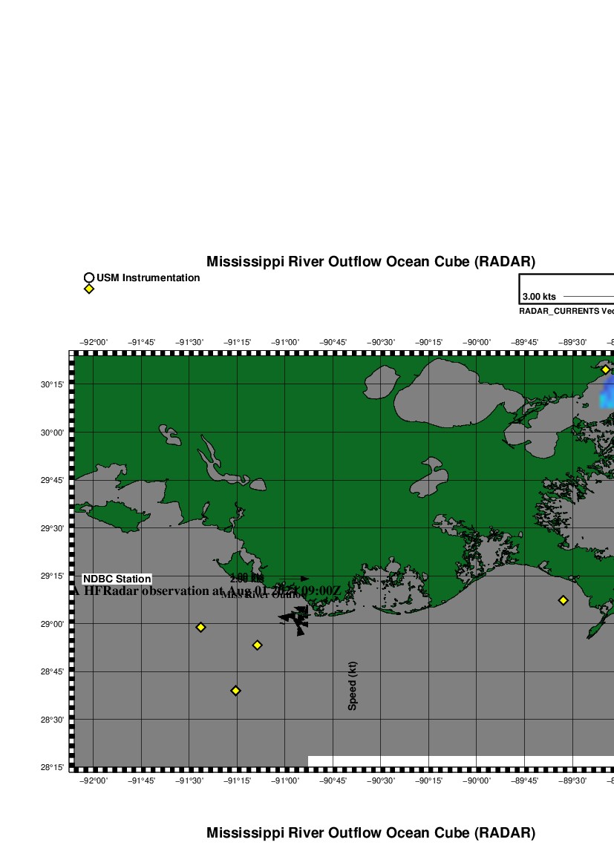Click the yellow diamond marker near 28°52' latitude
Screen dimensions: 614x868
pos(257,645)
